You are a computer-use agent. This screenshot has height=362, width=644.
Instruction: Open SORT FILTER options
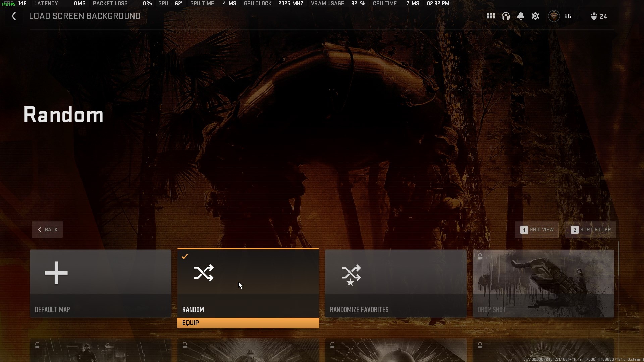tap(591, 230)
